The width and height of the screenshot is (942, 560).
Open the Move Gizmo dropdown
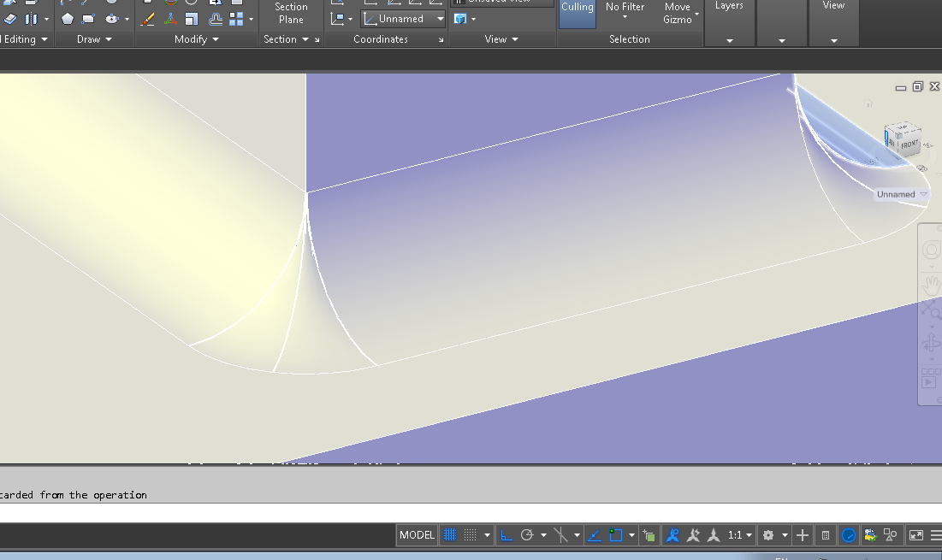[681, 13]
